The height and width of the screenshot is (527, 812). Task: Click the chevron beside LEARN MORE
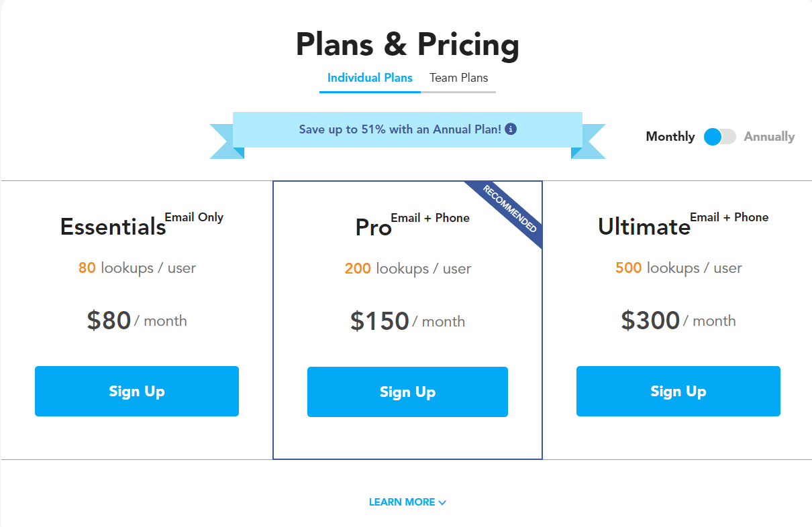point(442,502)
